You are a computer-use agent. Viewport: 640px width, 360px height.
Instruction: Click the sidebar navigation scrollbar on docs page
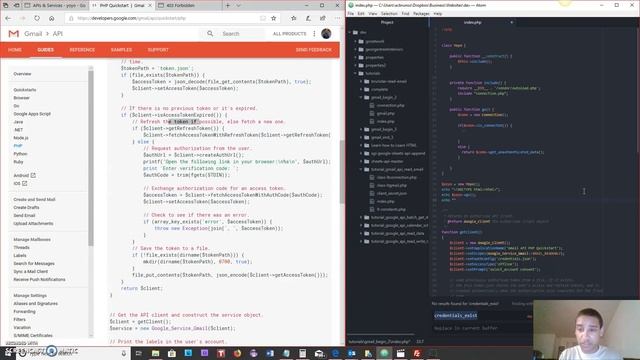click(x=91, y=157)
